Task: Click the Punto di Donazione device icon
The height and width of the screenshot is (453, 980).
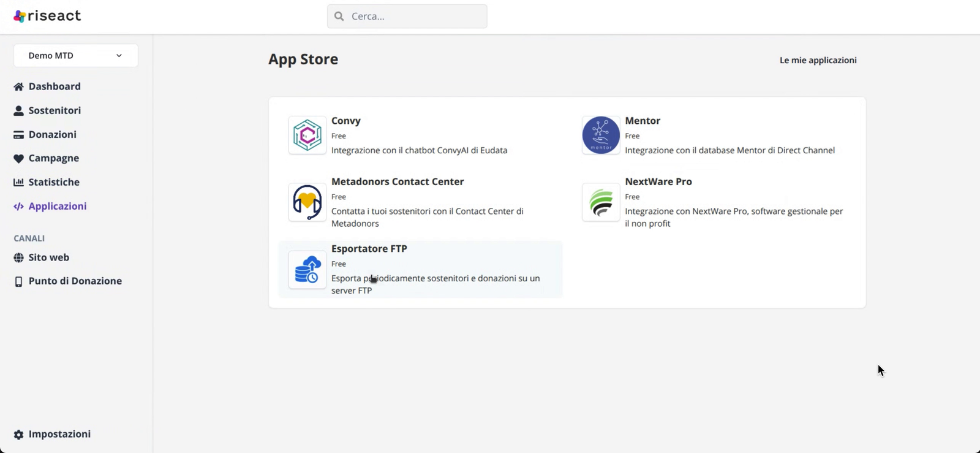Action: (18, 281)
